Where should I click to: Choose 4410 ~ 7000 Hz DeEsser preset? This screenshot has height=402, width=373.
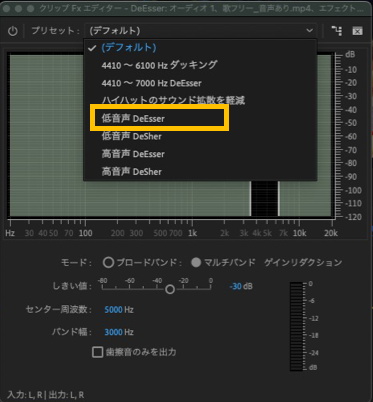[x=152, y=83]
